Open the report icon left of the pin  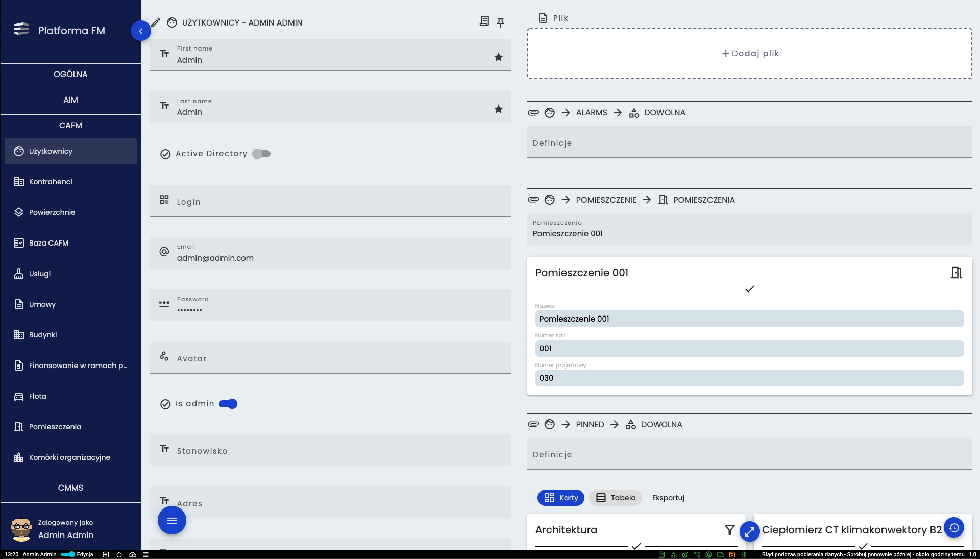484,21
